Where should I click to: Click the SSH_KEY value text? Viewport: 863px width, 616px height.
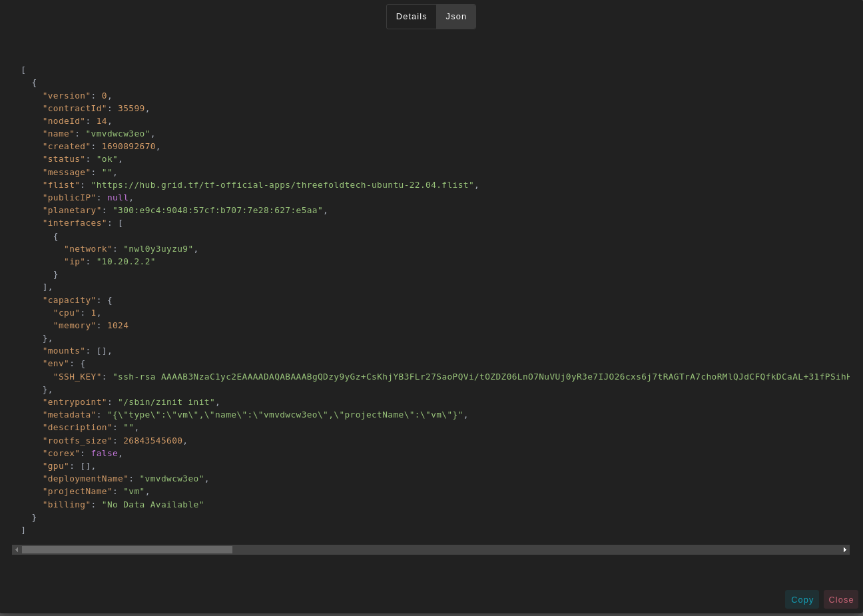479,377
